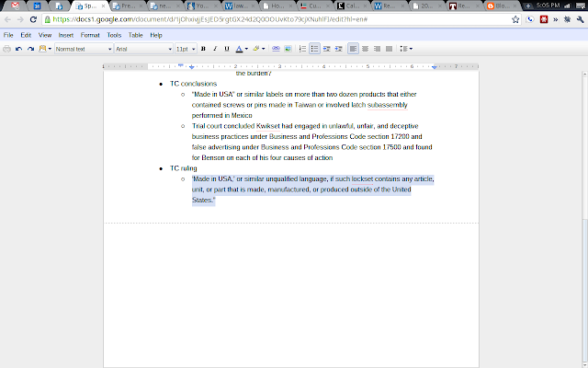This screenshot has width=588, height=368.
Task: Open the text highlight color picker
Action: click(258, 49)
